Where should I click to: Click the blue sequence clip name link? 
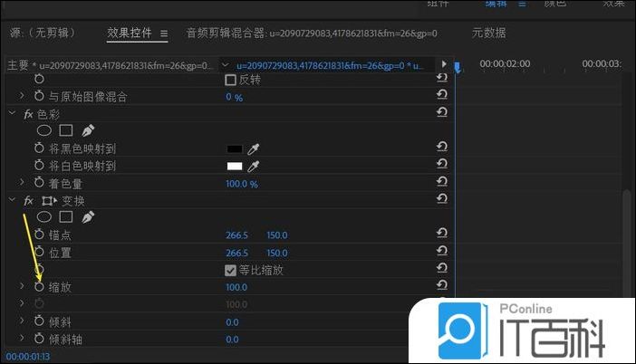pos(329,65)
